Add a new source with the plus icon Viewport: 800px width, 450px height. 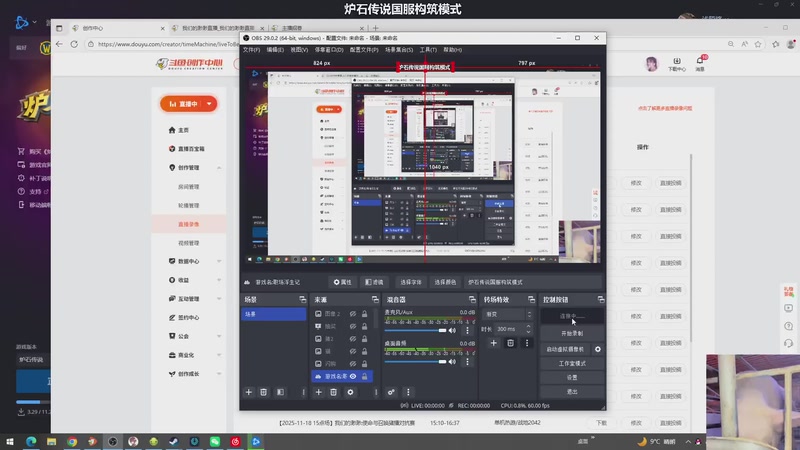318,392
